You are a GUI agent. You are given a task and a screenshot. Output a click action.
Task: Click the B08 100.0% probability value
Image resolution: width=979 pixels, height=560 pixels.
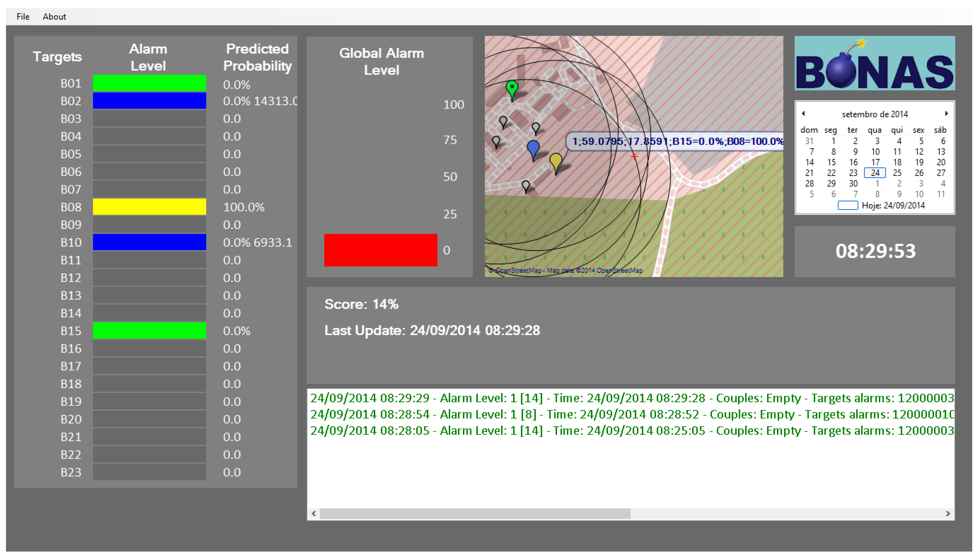tap(244, 207)
